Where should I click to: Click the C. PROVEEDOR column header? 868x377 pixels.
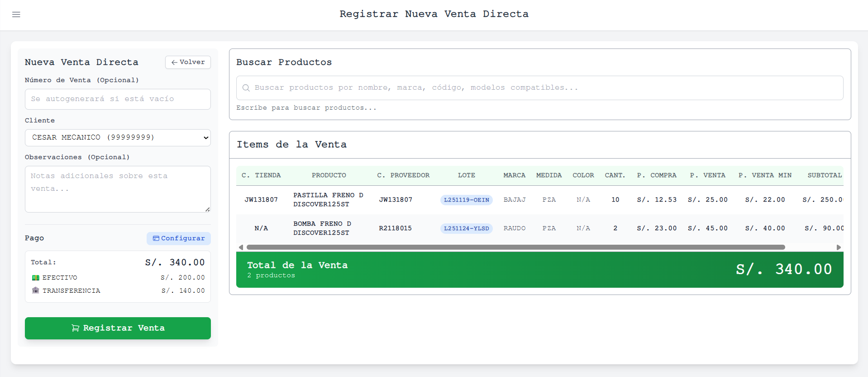tap(403, 175)
